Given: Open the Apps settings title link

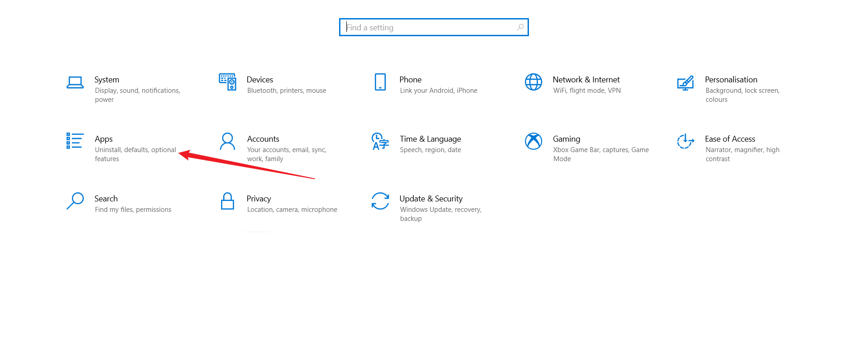Looking at the screenshot, I should 104,139.
